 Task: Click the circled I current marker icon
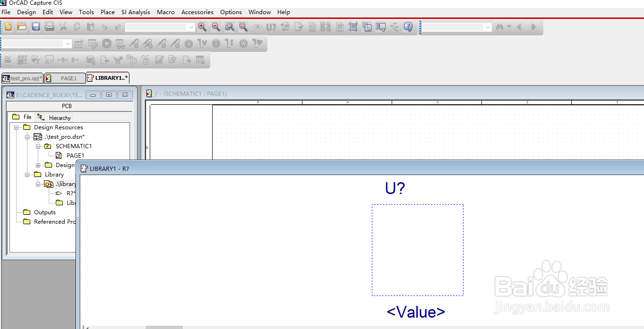pos(216,43)
